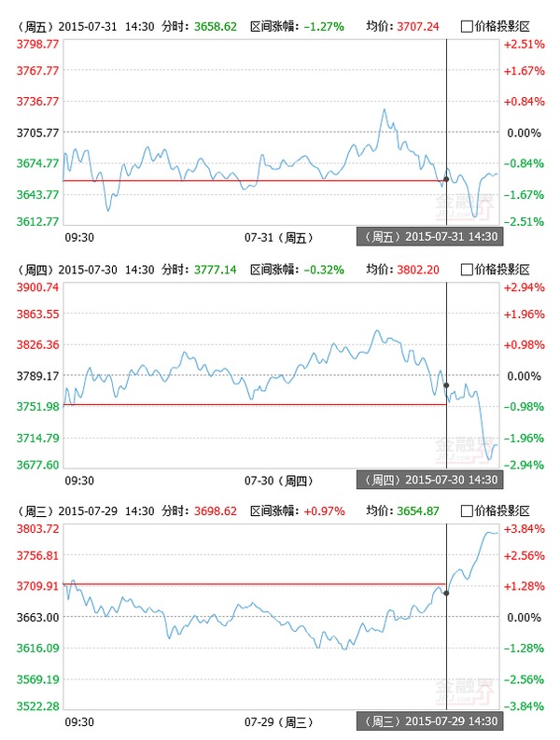Click the 区间涨幅 value +0.97%
This screenshot has height=740, width=560.
point(324,511)
